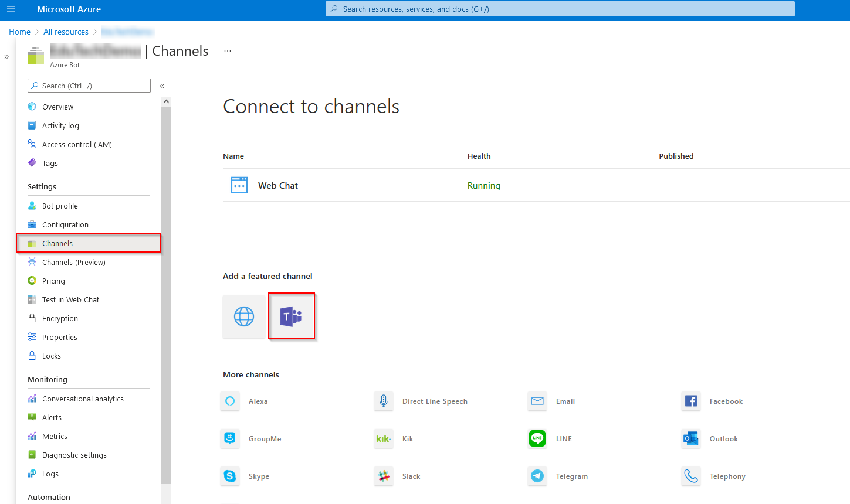Click the Kik channel icon
Image resolution: width=850 pixels, height=504 pixels.
click(x=384, y=438)
